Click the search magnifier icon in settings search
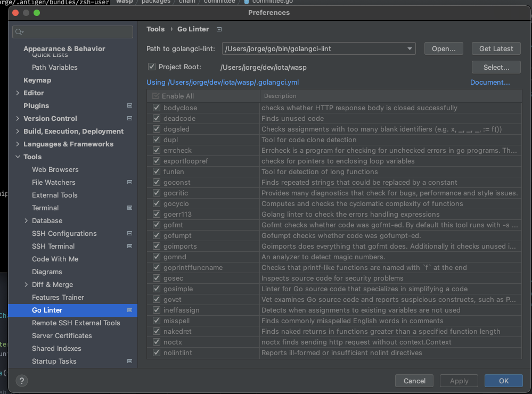The height and width of the screenshot is (394, 532). coord(19,32)
